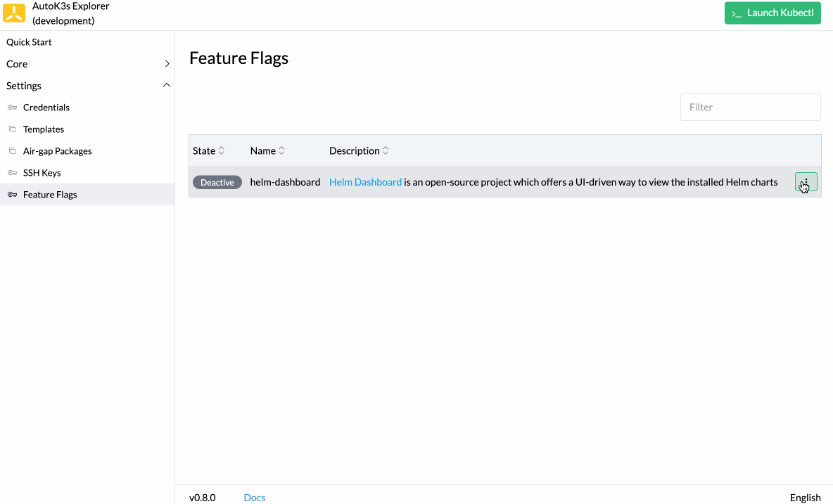Select the Credentials key icon
Viewport: 833px width, 504px height.
[13, 107]
